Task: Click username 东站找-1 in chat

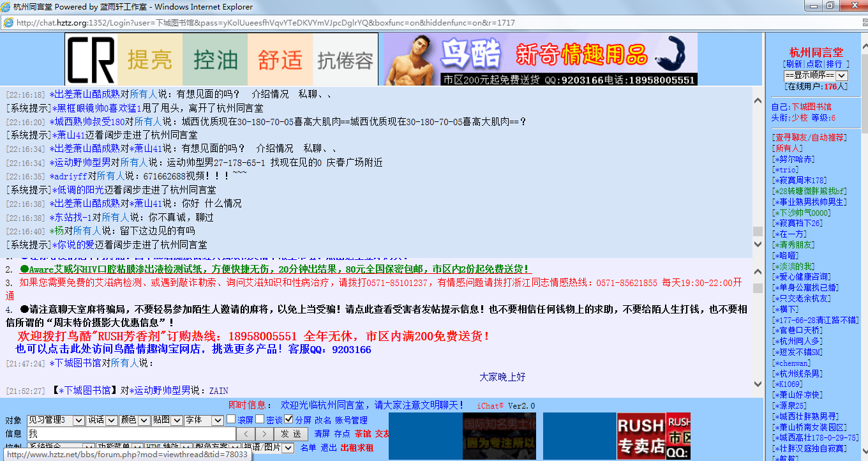Action: pyautogui.click(x=71, y=217)
